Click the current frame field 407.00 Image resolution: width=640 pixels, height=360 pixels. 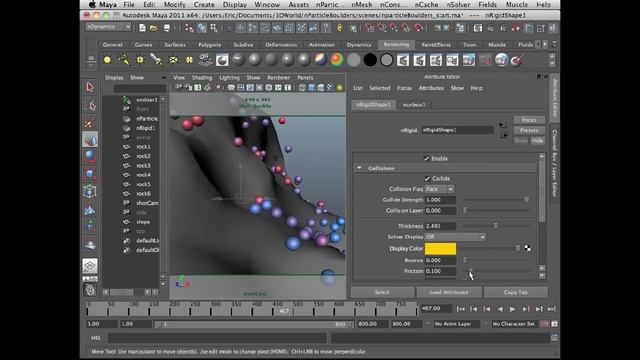(436, 309)
